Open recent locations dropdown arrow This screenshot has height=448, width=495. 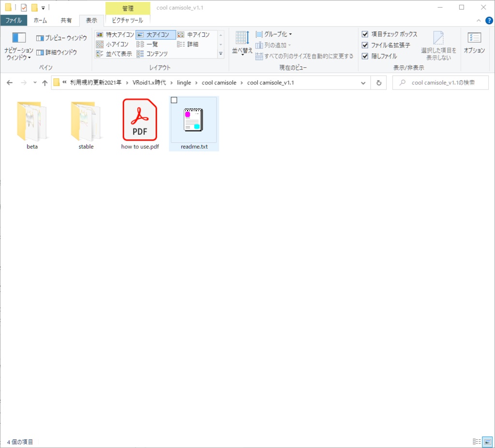click(35, 83)
